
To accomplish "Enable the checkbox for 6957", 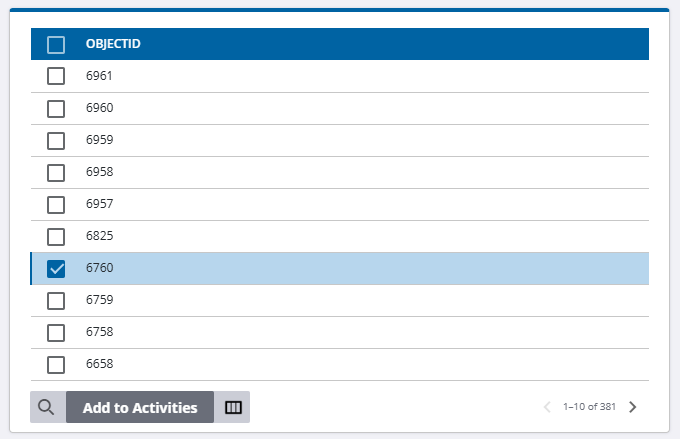I will pyautogui.click(x=56, y=204).
